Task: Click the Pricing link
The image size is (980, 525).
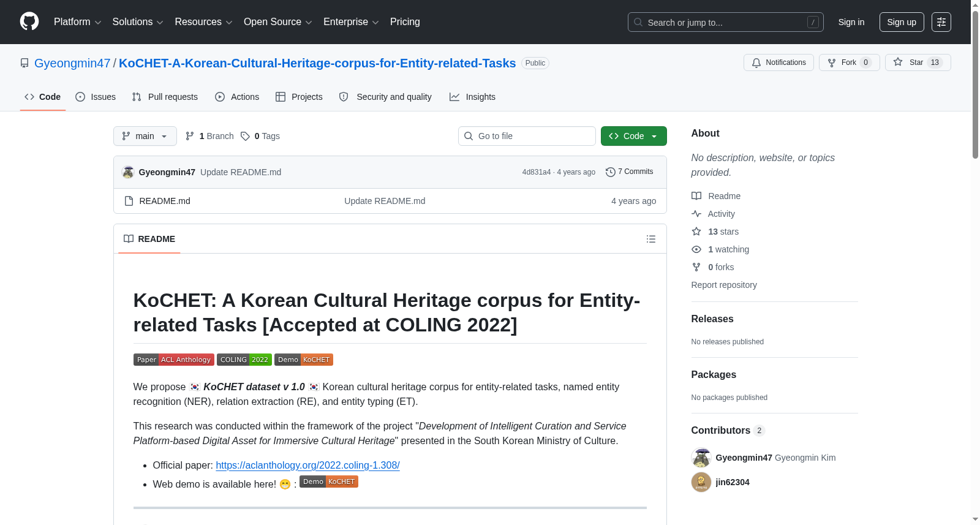Action: click(x=405, y=22)
